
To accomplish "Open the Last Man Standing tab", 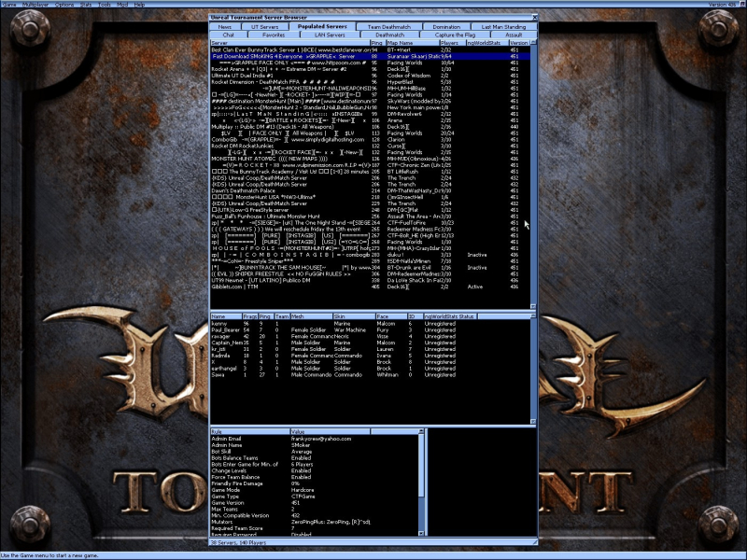I will pyautogui.click(x=503, y=27).
